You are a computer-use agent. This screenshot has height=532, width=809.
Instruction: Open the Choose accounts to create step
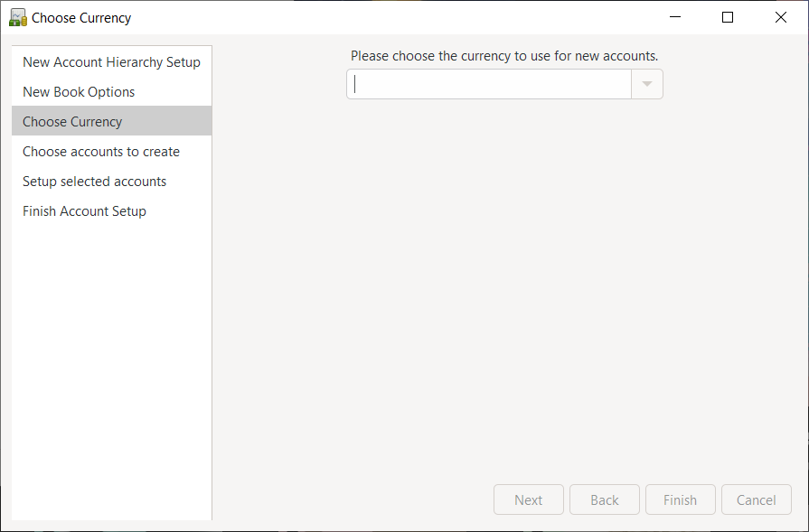tap(101, 152)
